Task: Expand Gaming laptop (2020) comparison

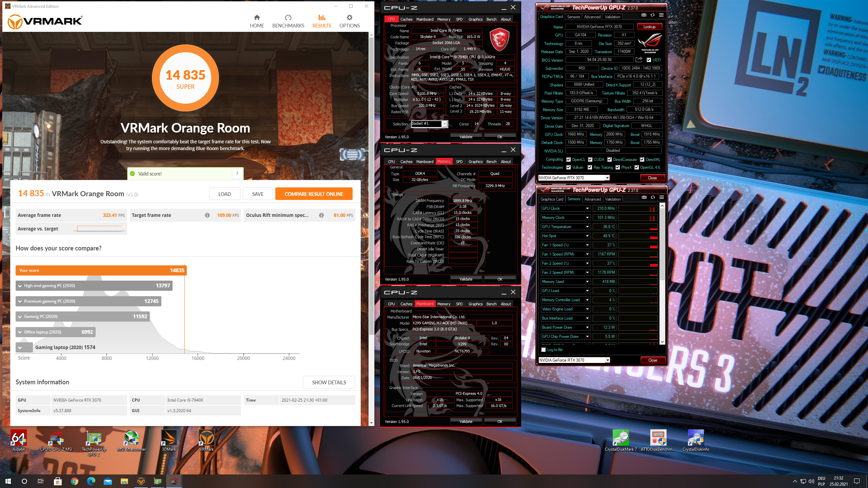Action: [x=20, y=347]
